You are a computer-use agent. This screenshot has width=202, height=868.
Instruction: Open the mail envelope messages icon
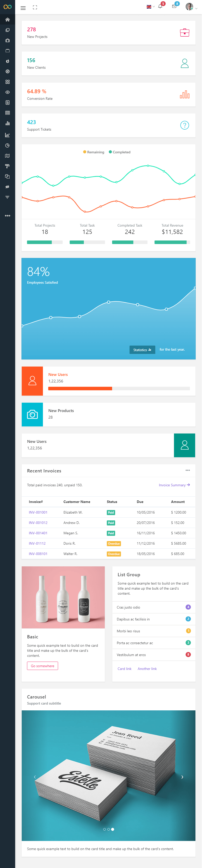coord(174,7)
